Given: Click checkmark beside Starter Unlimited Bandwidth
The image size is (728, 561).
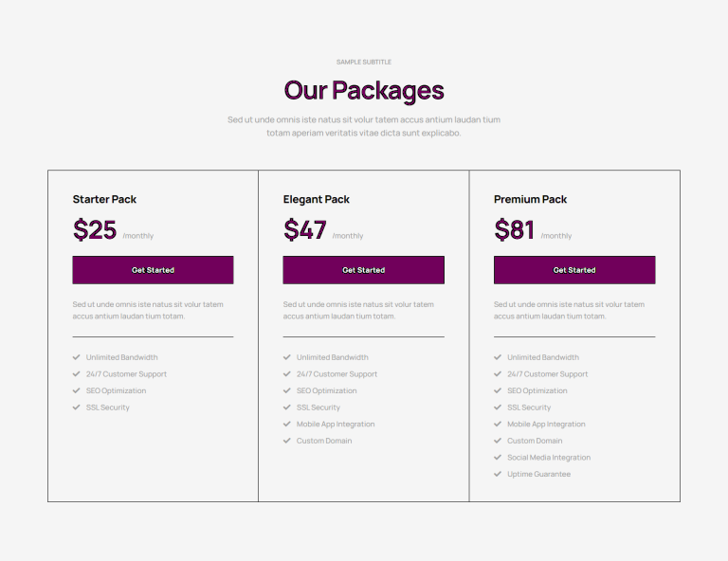Looking at the screenshot, I should [77, 357].
